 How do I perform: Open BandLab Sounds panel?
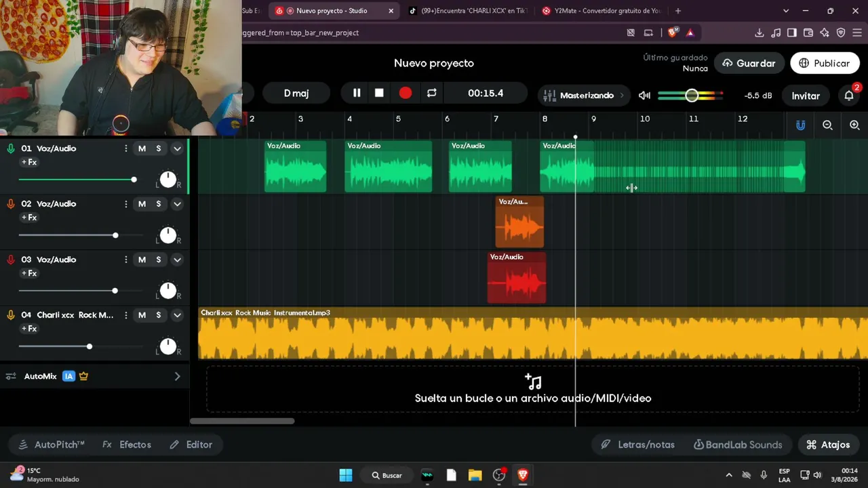pyautogui.click(x=738, y=445)
